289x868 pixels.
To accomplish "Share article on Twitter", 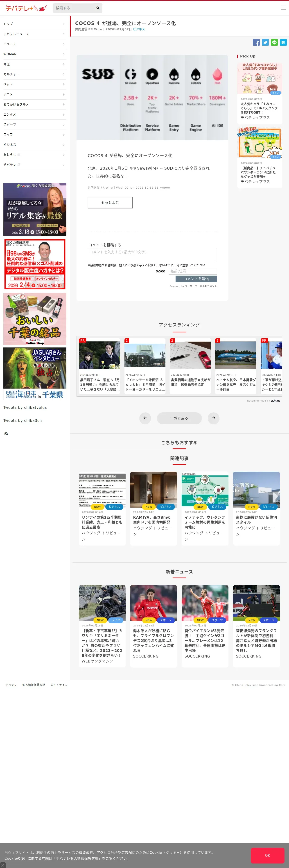I will pyautogui.click(x=265, y=42).
